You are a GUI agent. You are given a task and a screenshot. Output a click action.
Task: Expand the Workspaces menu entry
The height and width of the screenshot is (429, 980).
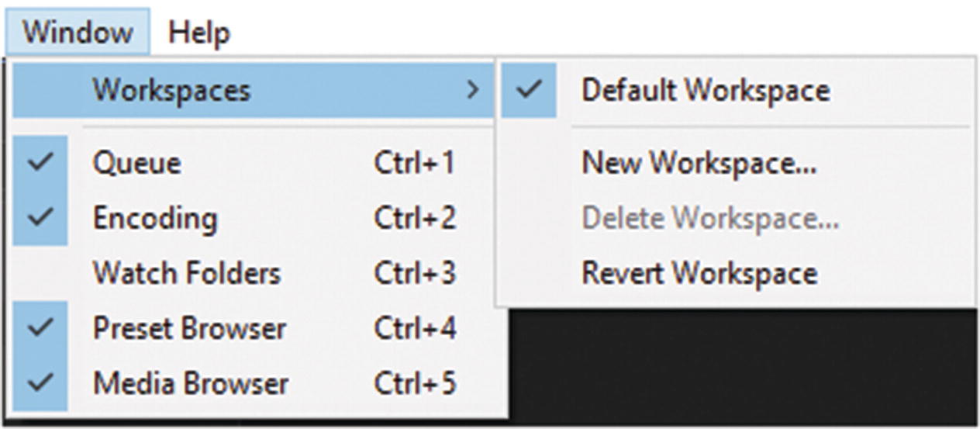point(171,90)
